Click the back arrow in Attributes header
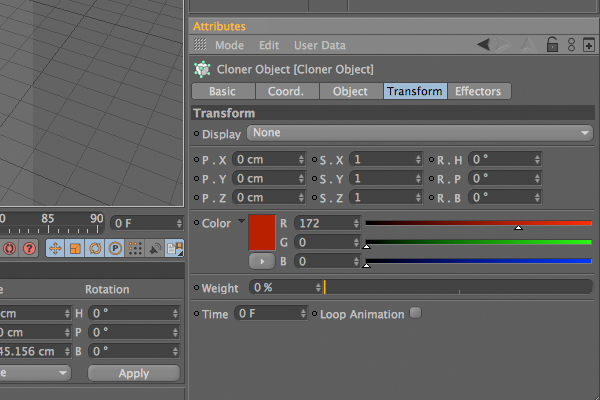The image size is (600, 400). (483, 44)
